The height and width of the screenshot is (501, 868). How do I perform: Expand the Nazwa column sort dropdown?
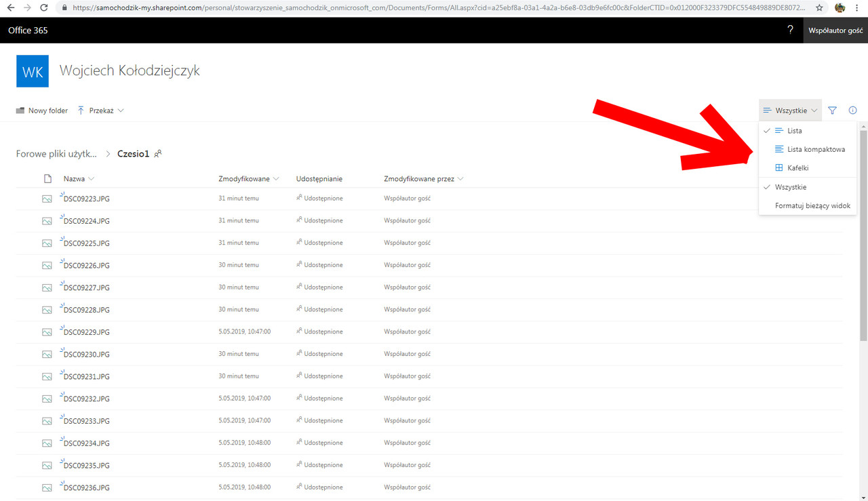pyautogui.click(x=92, y=178)
